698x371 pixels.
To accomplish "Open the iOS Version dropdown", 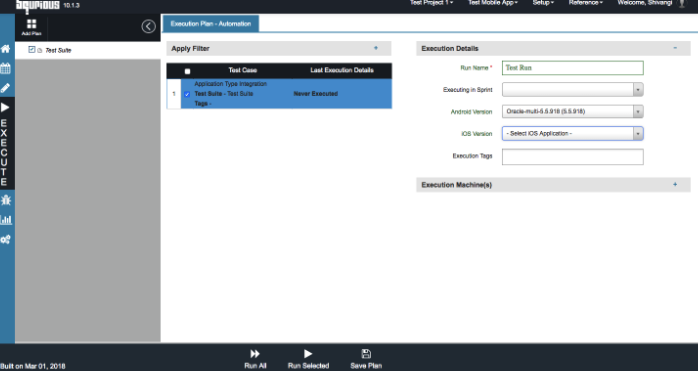I will [572, 133].
